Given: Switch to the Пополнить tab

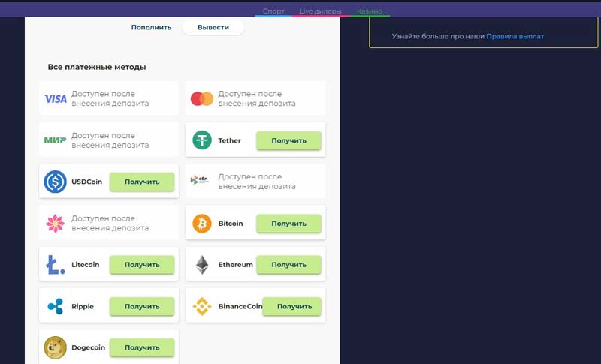Looking at the screenshot, I should (x=151, y=27).
